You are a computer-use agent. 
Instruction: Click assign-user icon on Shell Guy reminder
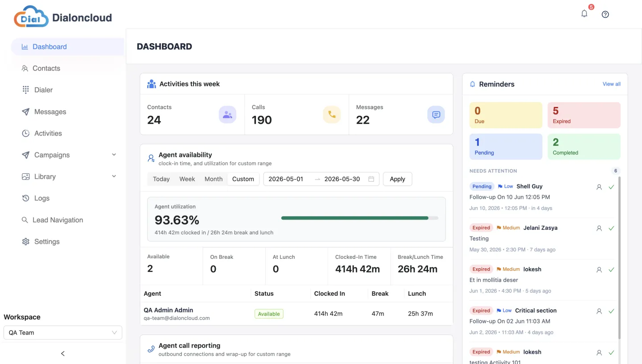point(599,187)
